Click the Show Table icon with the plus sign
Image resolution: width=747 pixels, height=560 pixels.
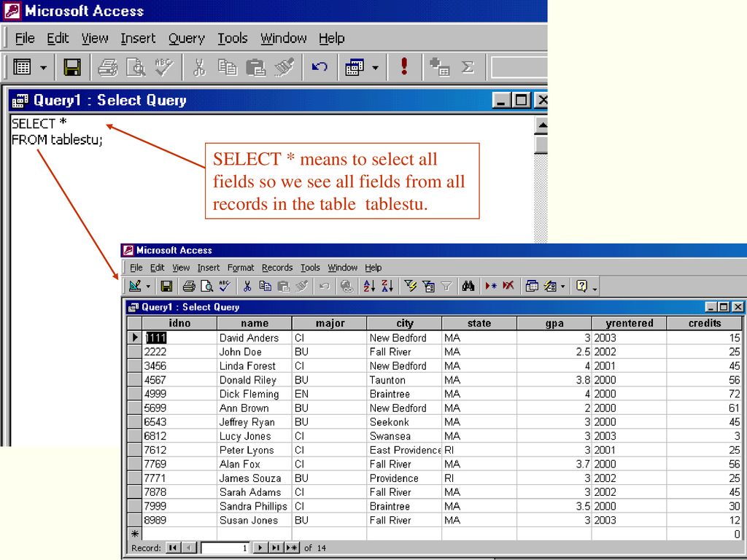coord(439,66)
